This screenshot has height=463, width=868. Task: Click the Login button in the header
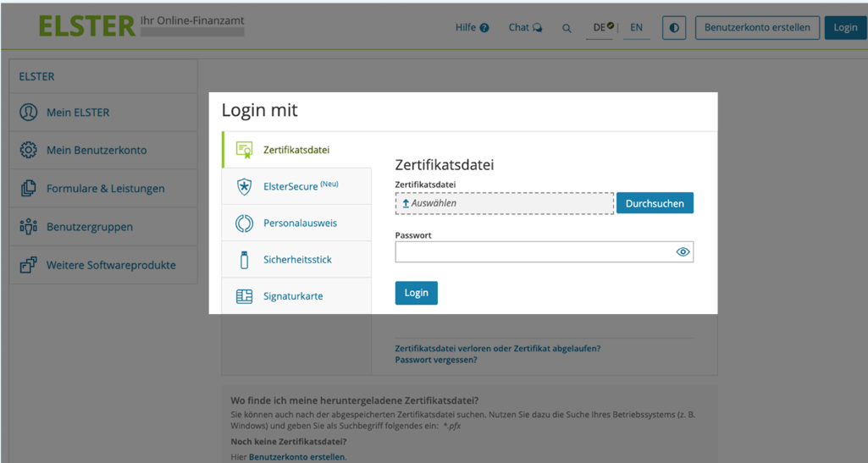click(845, 28)
